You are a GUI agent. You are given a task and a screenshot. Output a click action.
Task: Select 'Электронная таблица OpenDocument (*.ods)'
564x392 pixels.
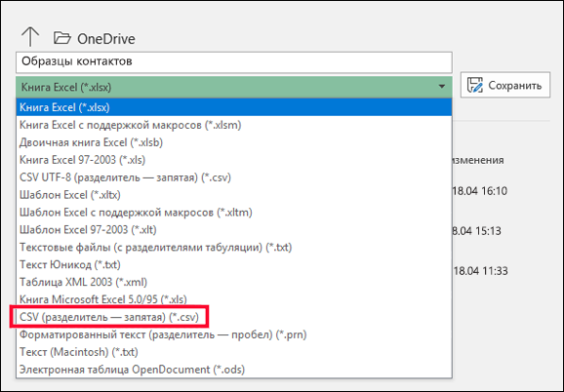(234, 370)
